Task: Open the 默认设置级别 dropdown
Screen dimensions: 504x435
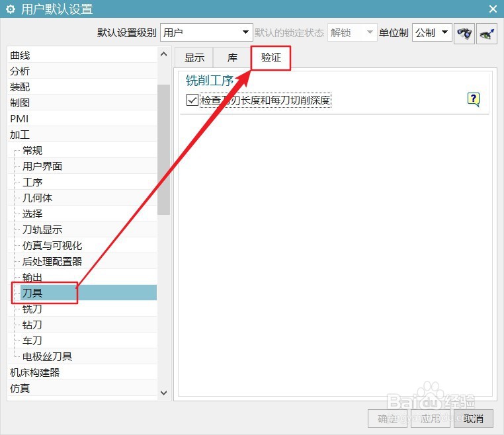Action: [x=206, y=32]
